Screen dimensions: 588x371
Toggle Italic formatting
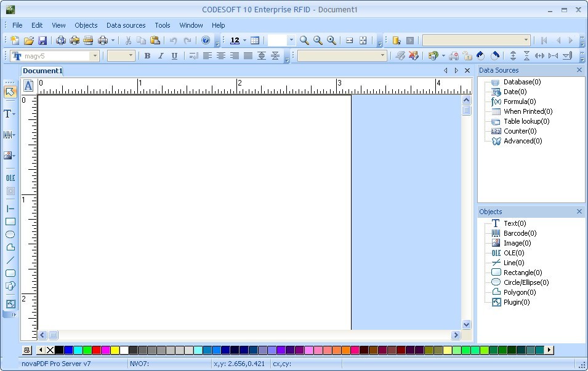coord(161,56)
